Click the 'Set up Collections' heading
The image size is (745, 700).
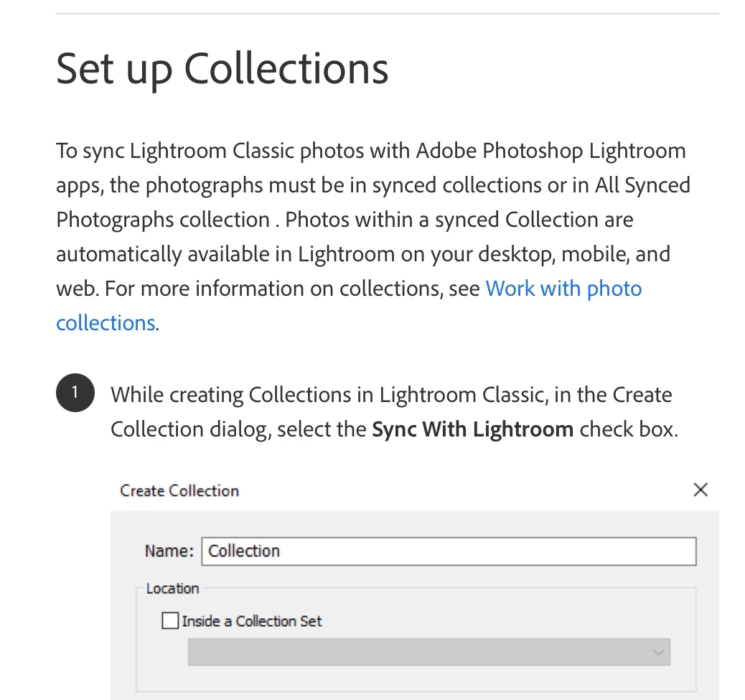[222, 68]
